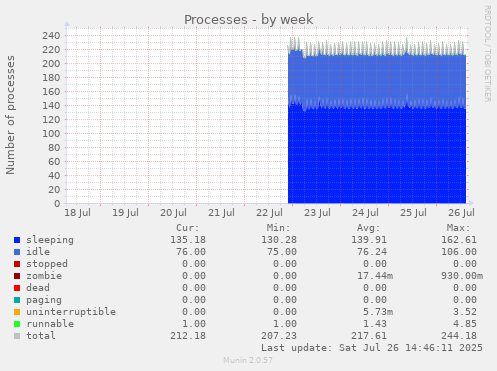The width and height of the screenshot is (497, 371).
Task: Select the uninterruptible legend orange swatch
Action: (17, 312)
